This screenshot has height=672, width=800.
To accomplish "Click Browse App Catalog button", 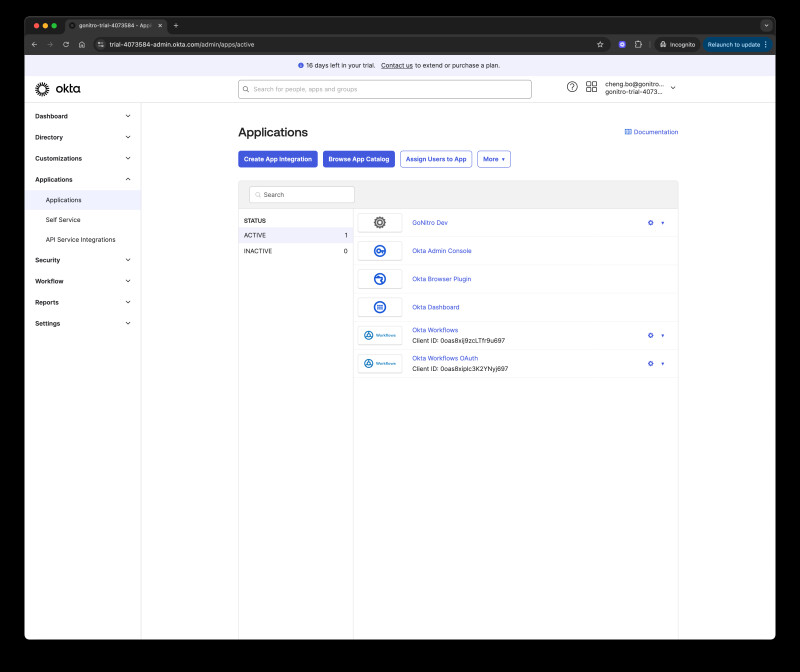I will pos(359,159).
